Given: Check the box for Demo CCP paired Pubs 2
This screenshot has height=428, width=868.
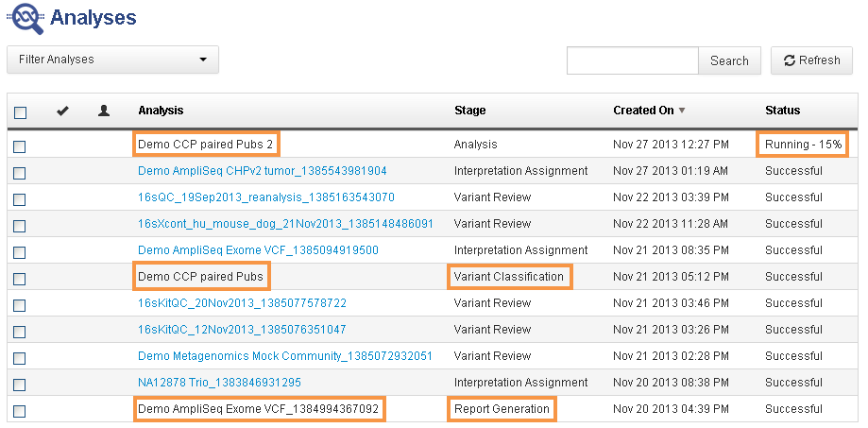Looking at the screenshot, I should click(20, 146).
